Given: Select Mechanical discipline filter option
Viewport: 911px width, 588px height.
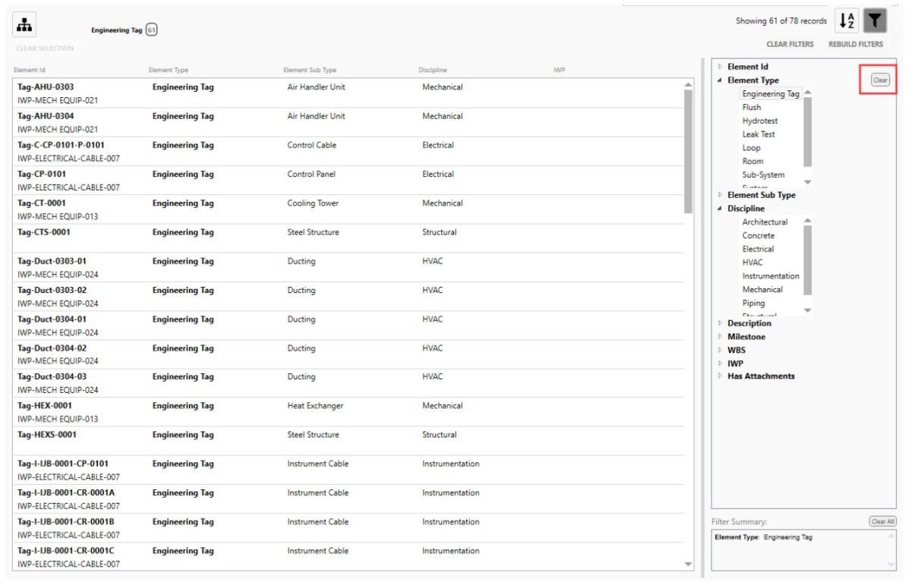Looking at the screenshot, I should click(x=762, y=290).
